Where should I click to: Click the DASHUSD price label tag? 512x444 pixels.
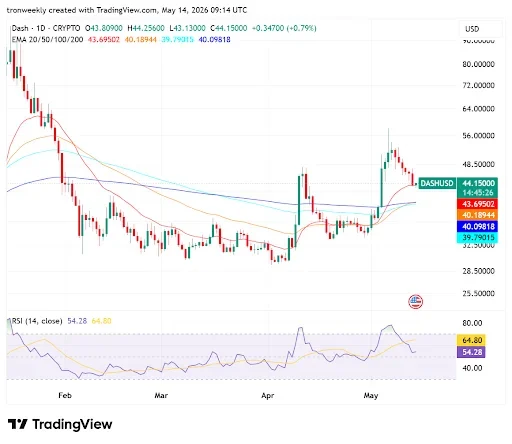(437, 183)
